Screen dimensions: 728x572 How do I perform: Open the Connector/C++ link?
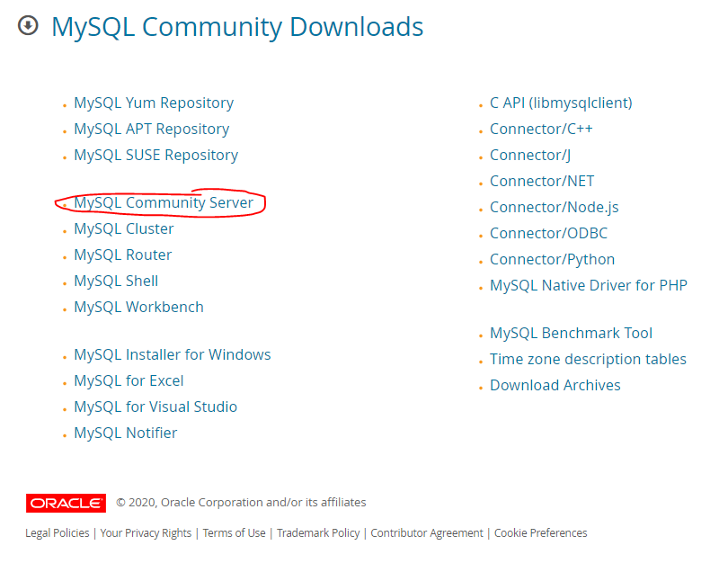pos(541,129)
